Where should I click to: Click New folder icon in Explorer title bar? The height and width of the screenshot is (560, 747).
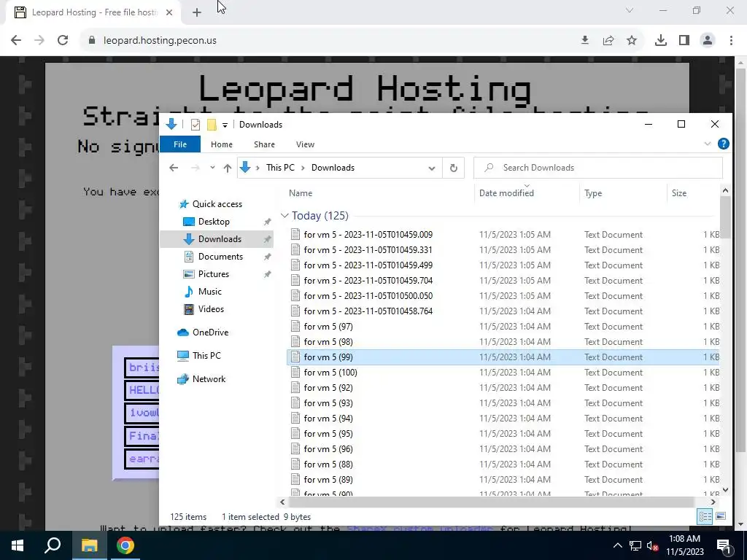click(212, 125)
